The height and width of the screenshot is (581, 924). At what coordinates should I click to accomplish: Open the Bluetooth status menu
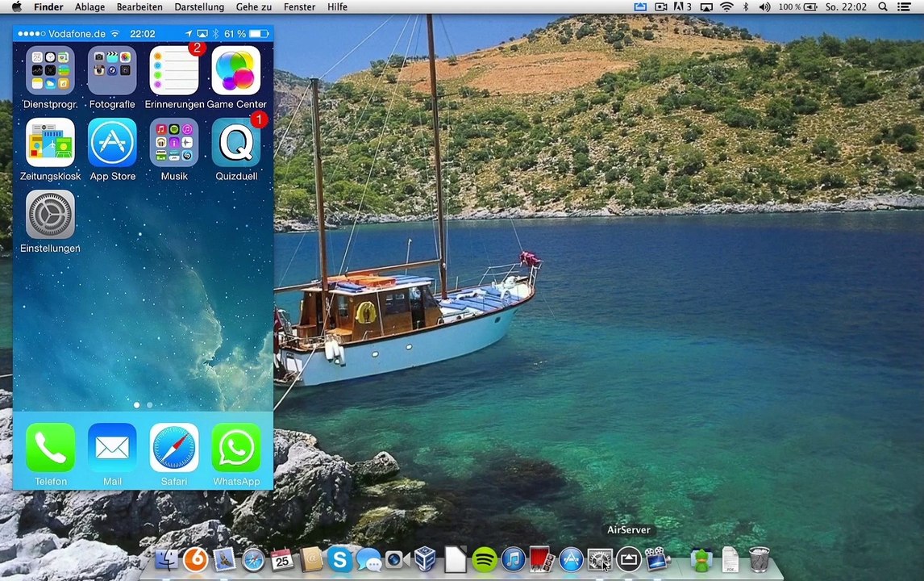pyautogui.click(x=746, y=6)
